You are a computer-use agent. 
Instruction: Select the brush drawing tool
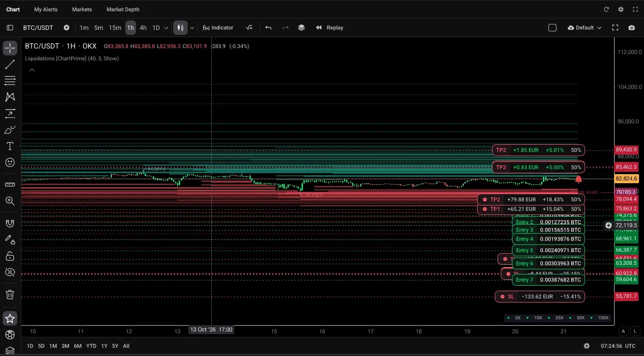click(10, 130)
